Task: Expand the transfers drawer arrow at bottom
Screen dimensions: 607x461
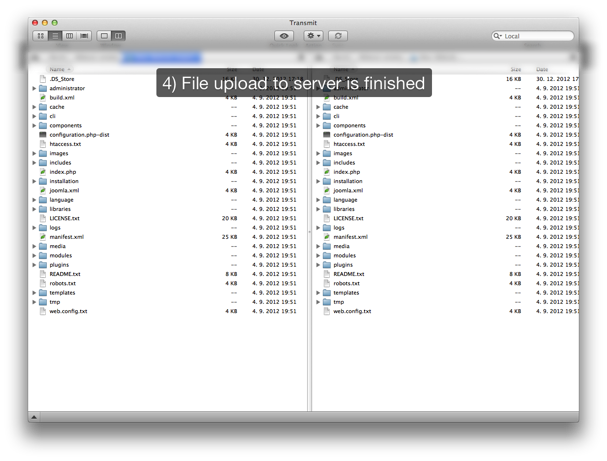Action: [34, 417]
